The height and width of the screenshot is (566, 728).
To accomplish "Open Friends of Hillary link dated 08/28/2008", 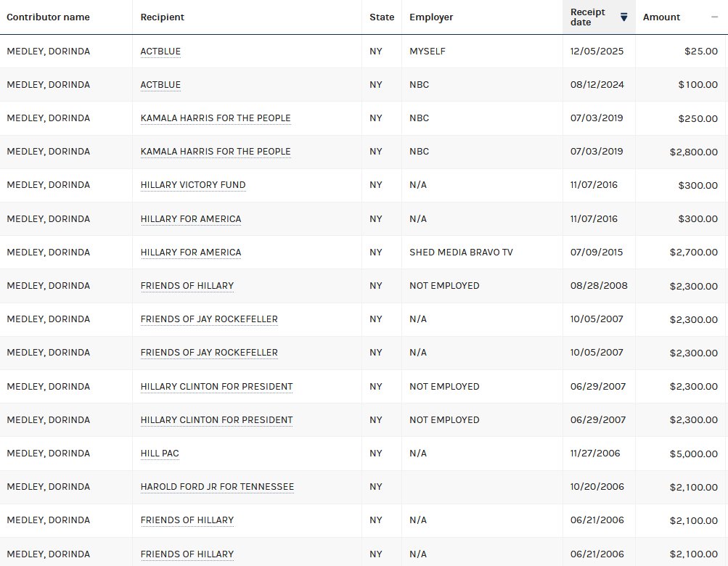I will click(x=187, y=286).
